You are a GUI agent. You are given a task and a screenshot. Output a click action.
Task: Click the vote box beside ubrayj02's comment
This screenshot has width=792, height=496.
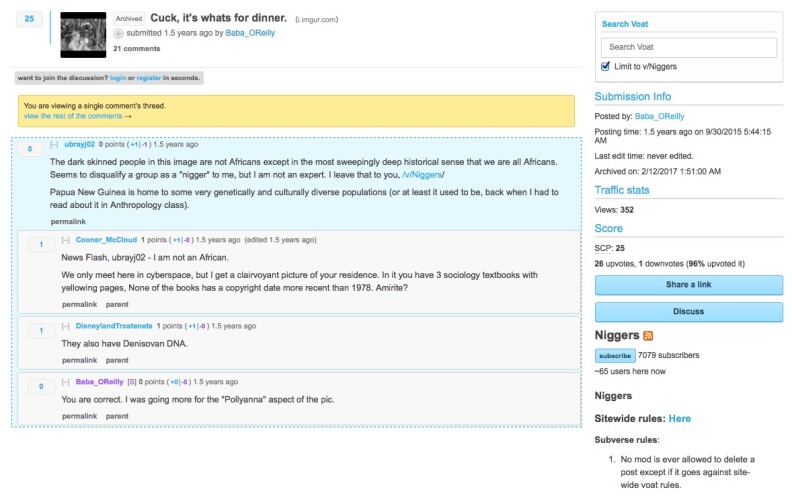click(30, 149)
